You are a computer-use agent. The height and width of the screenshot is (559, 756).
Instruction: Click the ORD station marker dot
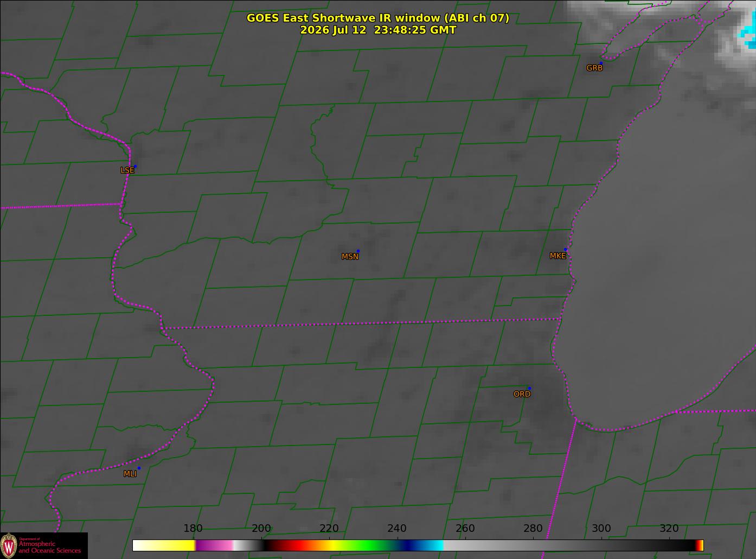(x=529, y=388)
